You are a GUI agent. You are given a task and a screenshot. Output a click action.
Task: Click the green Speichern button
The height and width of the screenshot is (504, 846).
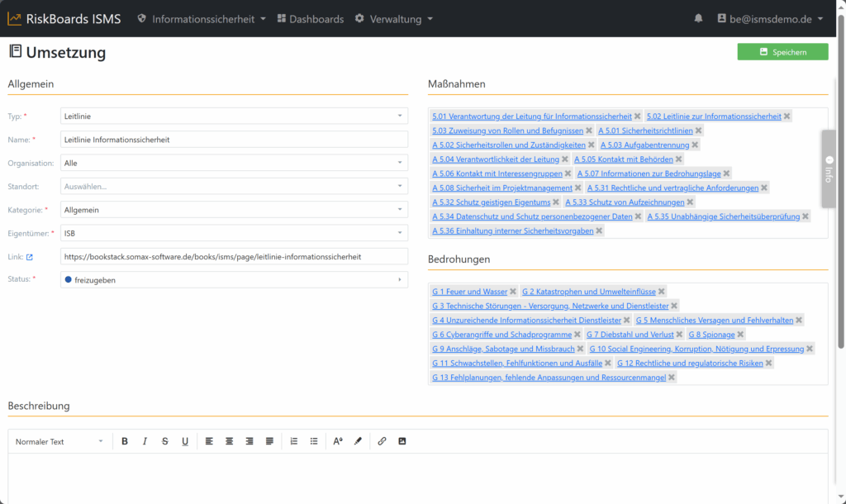[782, 52]
